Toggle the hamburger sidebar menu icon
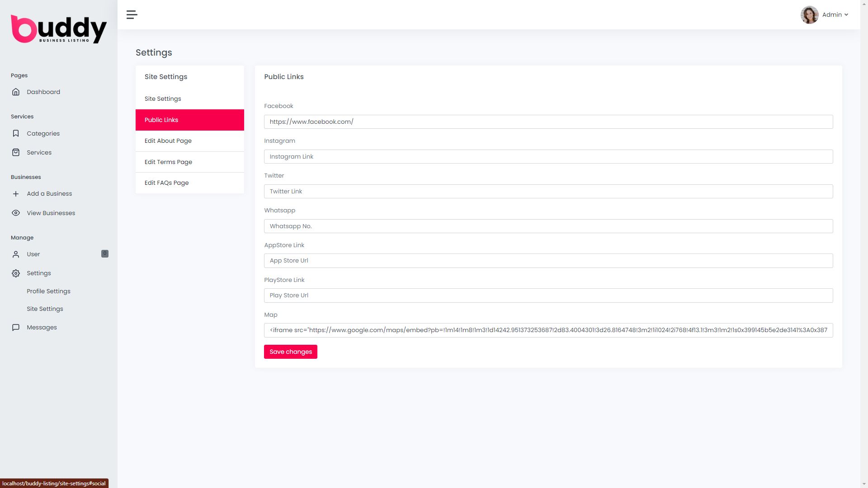Image resolution: width=868 pixels, height=488 pixels. click(132, 15)
